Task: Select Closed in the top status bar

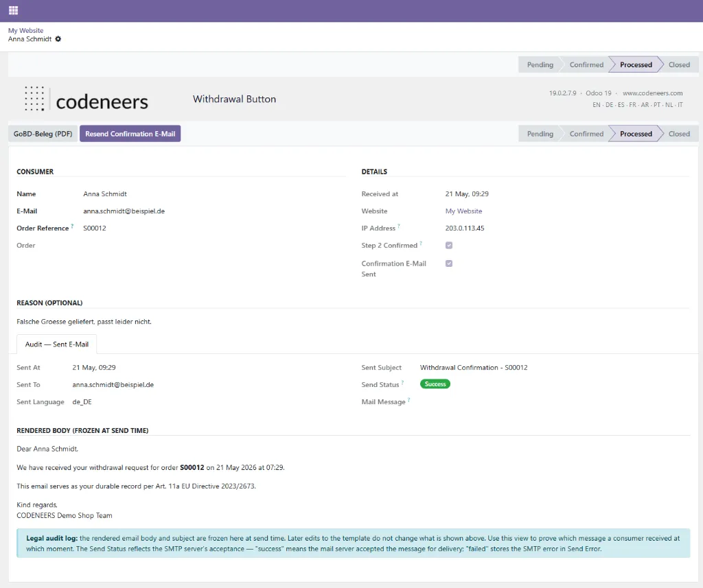Action: click(x=679, y=64)
